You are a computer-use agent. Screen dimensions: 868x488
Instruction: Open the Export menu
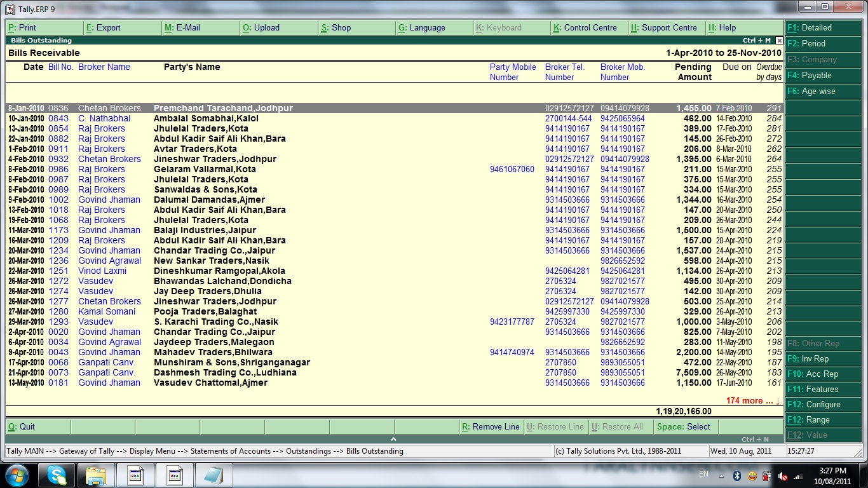[123, 28]
